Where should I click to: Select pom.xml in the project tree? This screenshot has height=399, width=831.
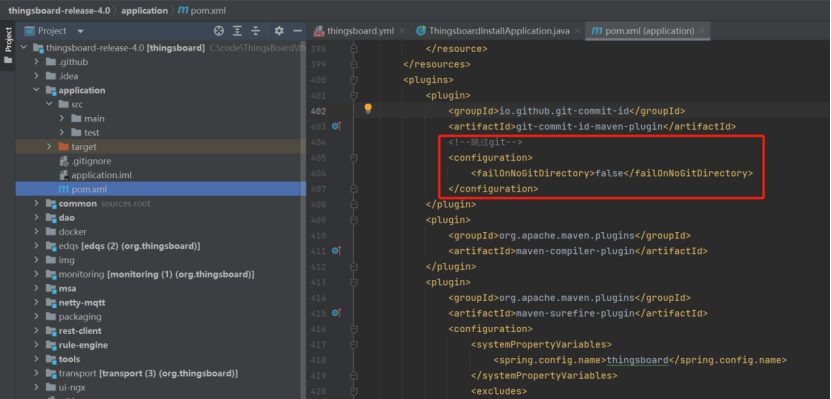pyautogui.click(x=161, y=189)
